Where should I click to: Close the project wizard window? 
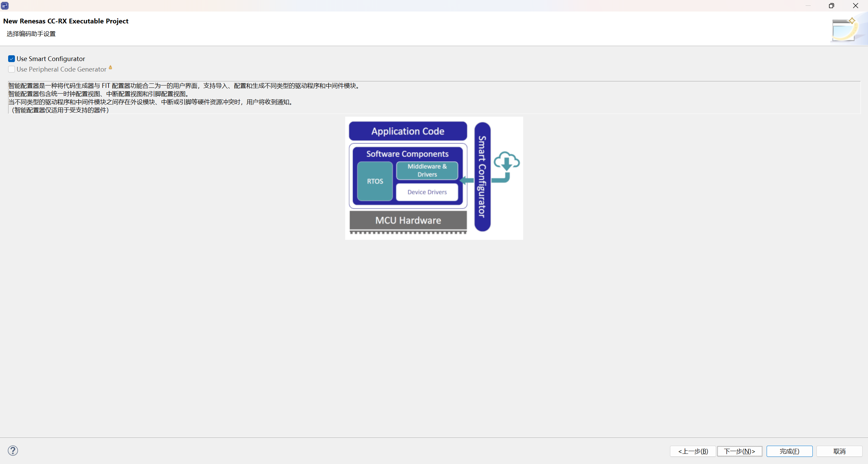855,5
